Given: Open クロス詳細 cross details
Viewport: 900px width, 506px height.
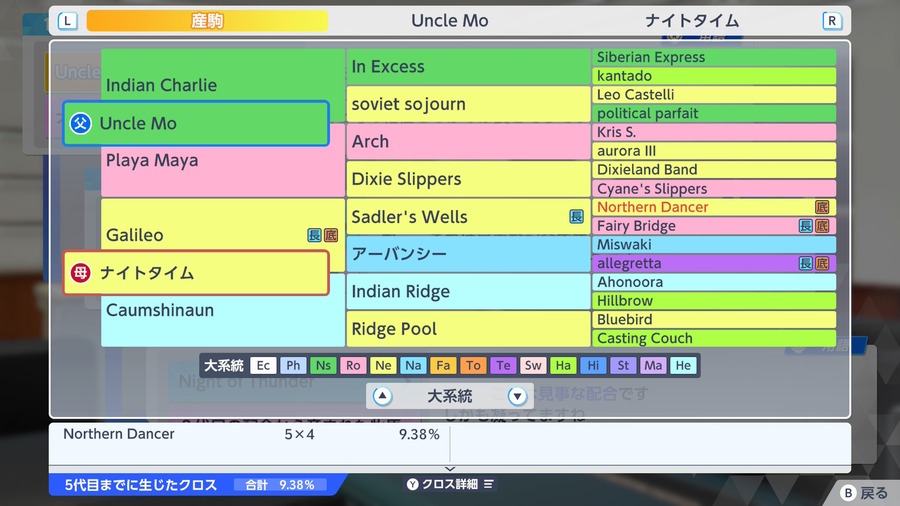Looking at the screenshot, I should (451, 484).
